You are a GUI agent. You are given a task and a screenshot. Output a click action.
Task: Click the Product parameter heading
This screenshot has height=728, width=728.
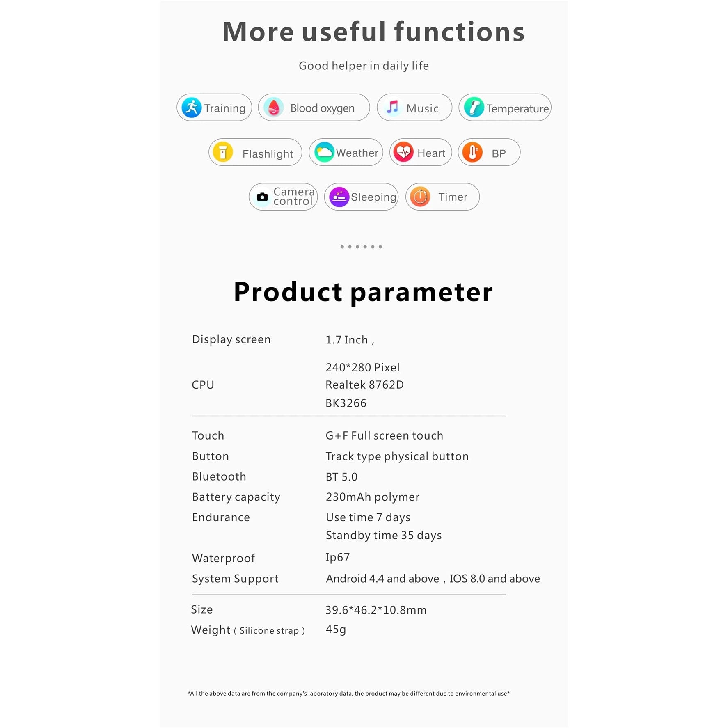click(363, 292)
